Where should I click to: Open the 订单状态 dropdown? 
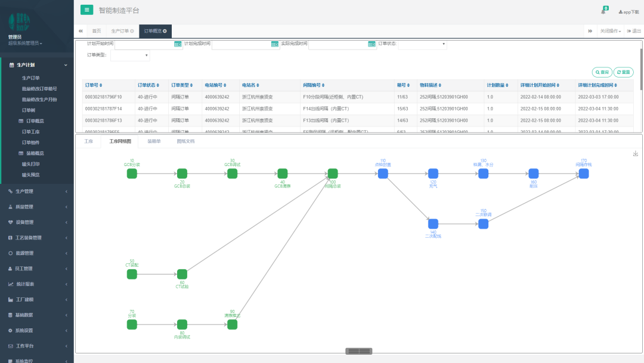point(422,44)
